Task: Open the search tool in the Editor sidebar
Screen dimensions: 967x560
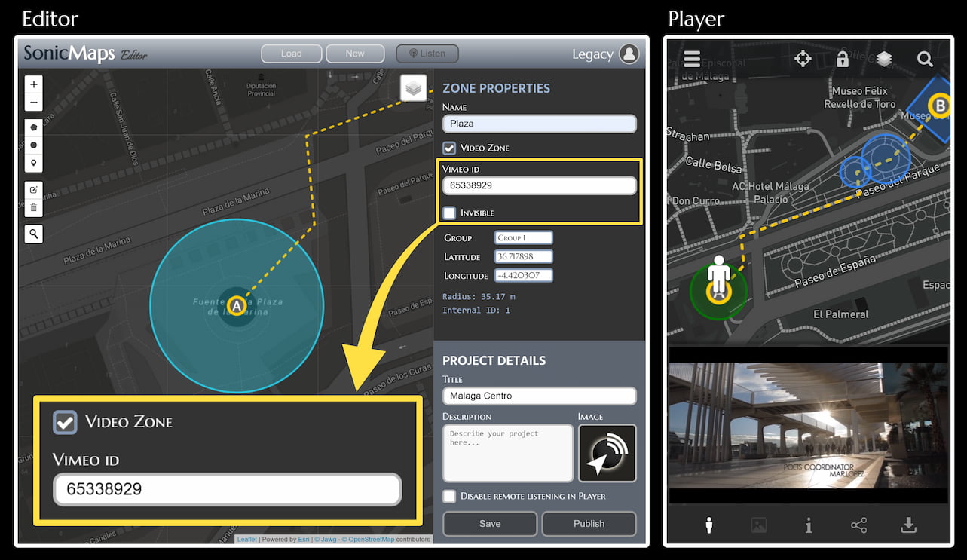Action: tap(33, 234)
